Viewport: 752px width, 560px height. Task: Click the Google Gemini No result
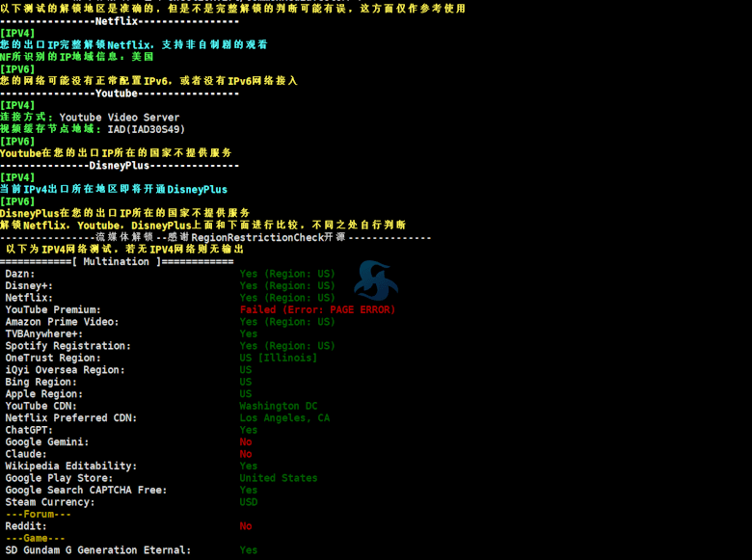point(246,442)
